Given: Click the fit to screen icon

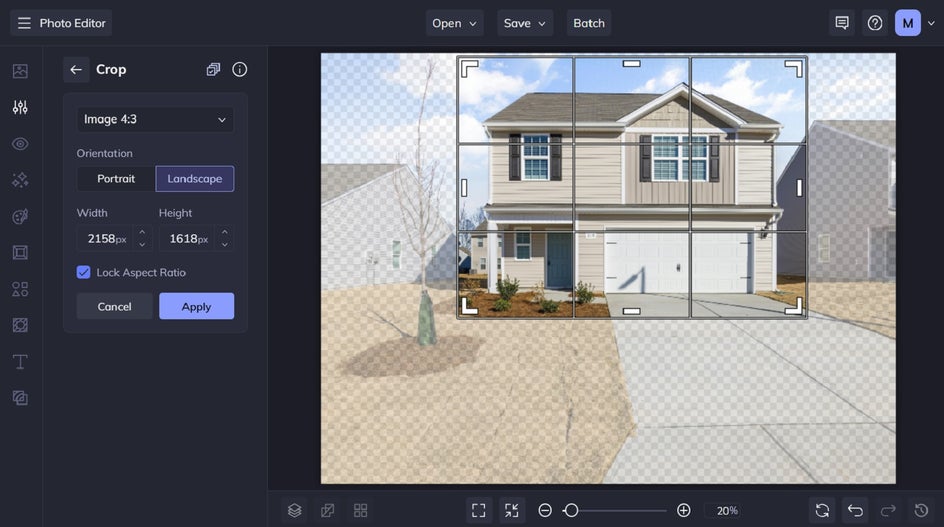Looking at the screenshot, I should [x=479, y=510].
